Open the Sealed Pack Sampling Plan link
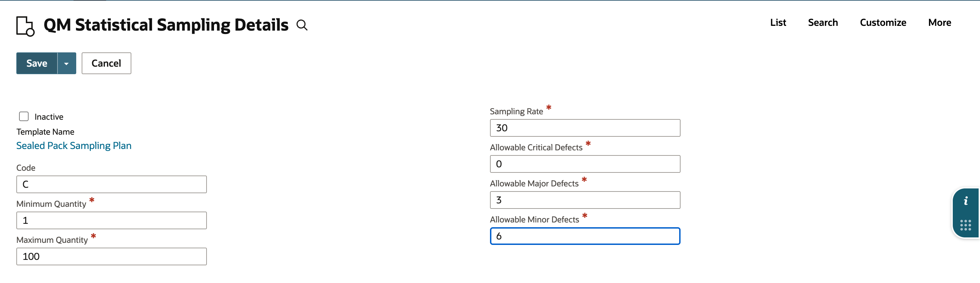 (x=74, y=146)
